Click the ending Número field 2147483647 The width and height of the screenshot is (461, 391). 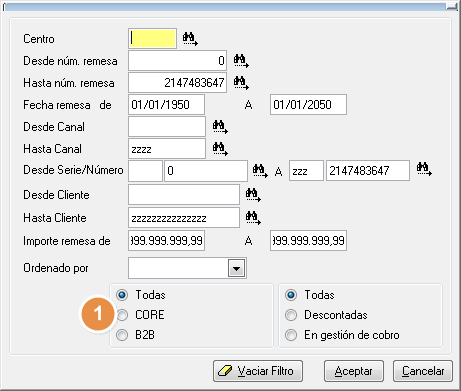[x=368, y=171]
